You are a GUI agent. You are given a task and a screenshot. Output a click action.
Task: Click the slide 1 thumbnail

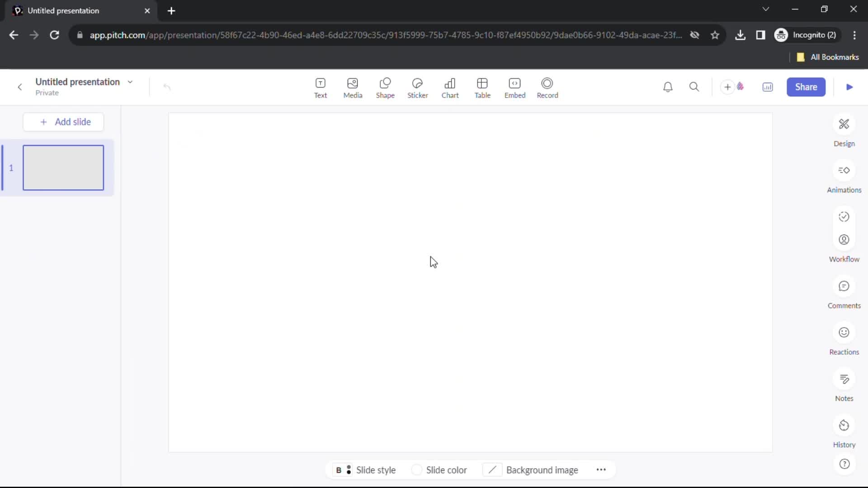63,168
